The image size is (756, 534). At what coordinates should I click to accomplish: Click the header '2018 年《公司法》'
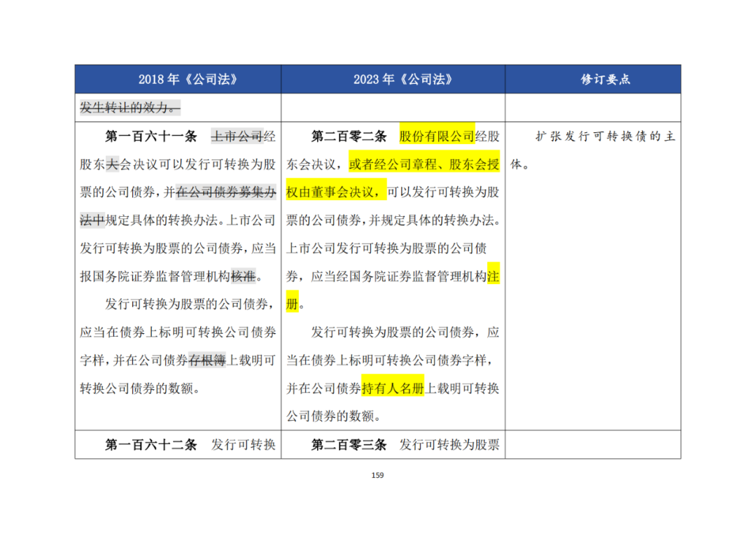point(188,80)
